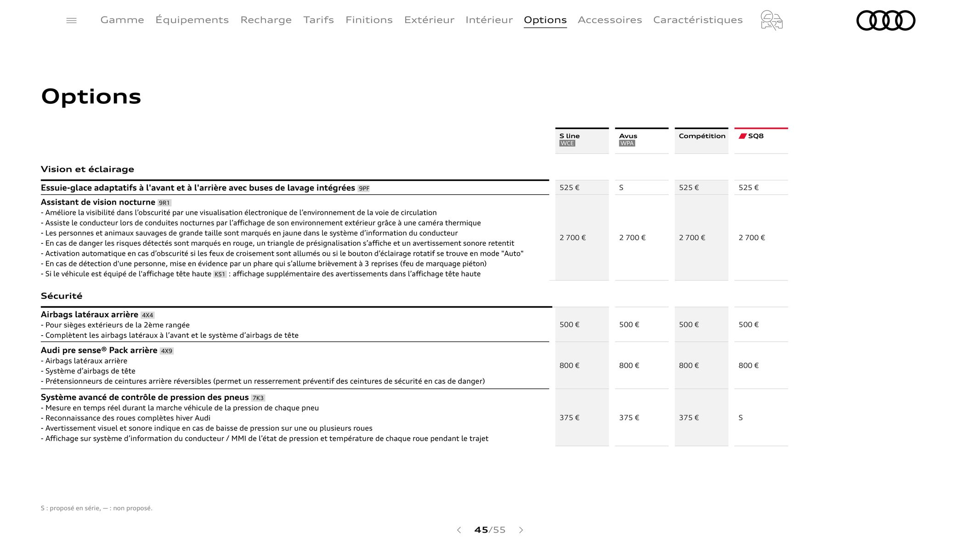Go to the next page arrow
980x551 pixels.
coord(521,530)
